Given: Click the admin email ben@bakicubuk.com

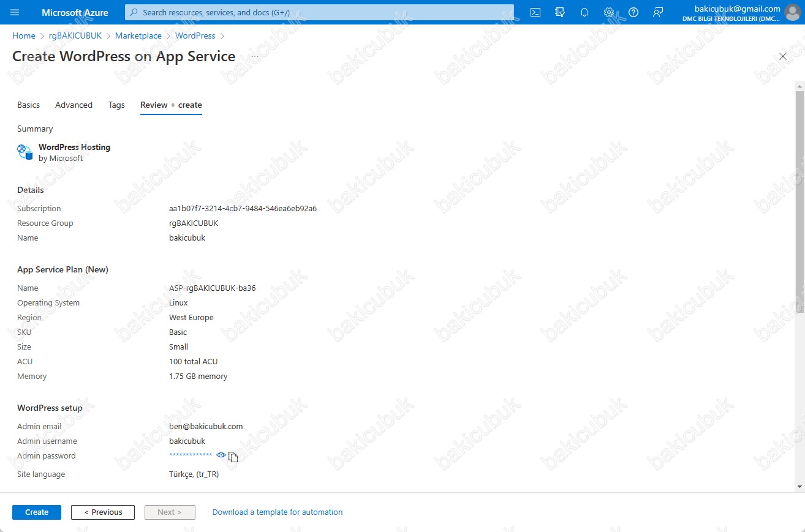Looking at the screenshot, I should (206, 427).
